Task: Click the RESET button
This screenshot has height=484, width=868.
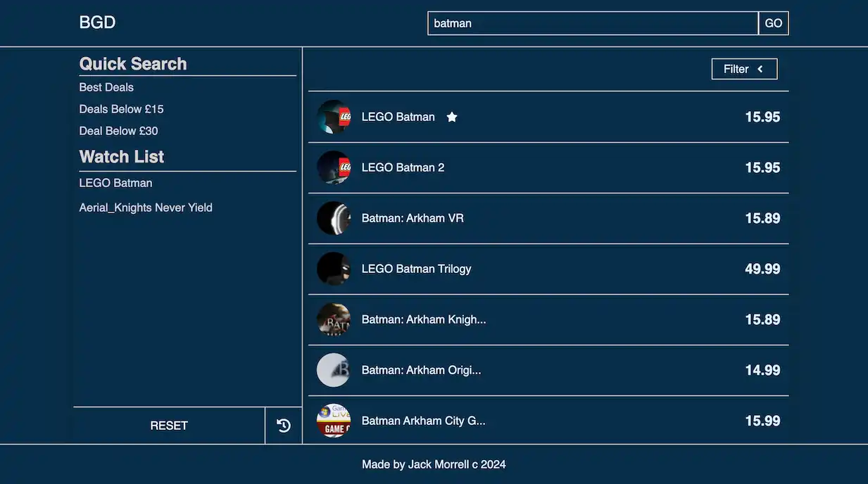Action: coord(169,426)
